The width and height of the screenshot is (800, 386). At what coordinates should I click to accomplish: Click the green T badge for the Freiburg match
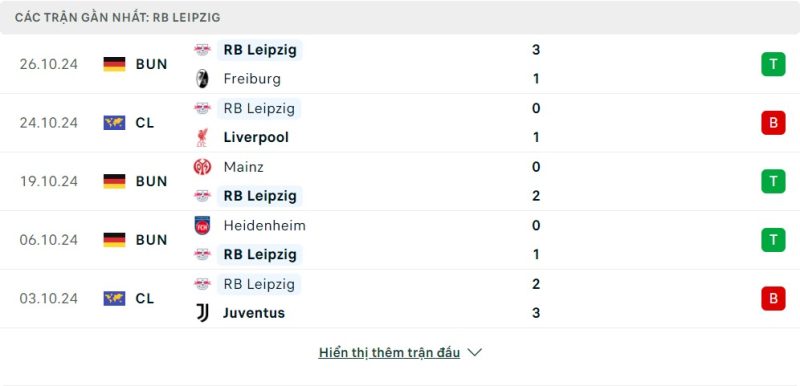773,64
